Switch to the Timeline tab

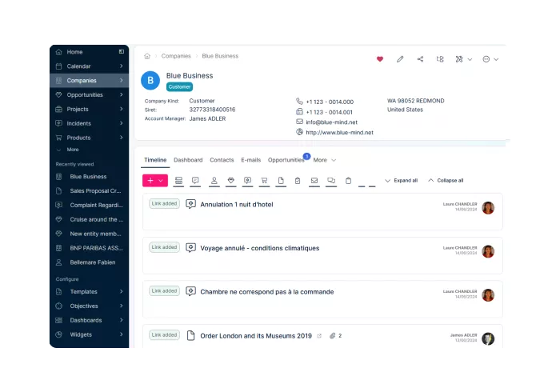click(x=155, y=160)
